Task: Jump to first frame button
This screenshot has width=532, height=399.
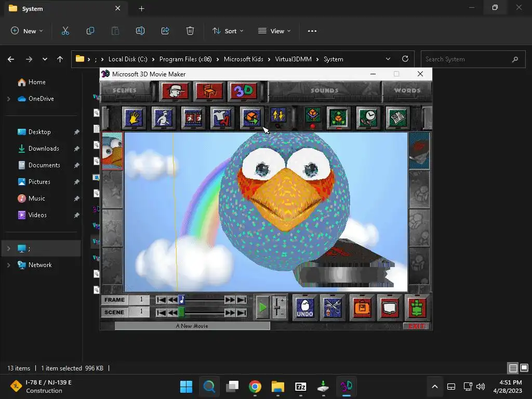Action: pyautogui.click(x=161, y=300)
